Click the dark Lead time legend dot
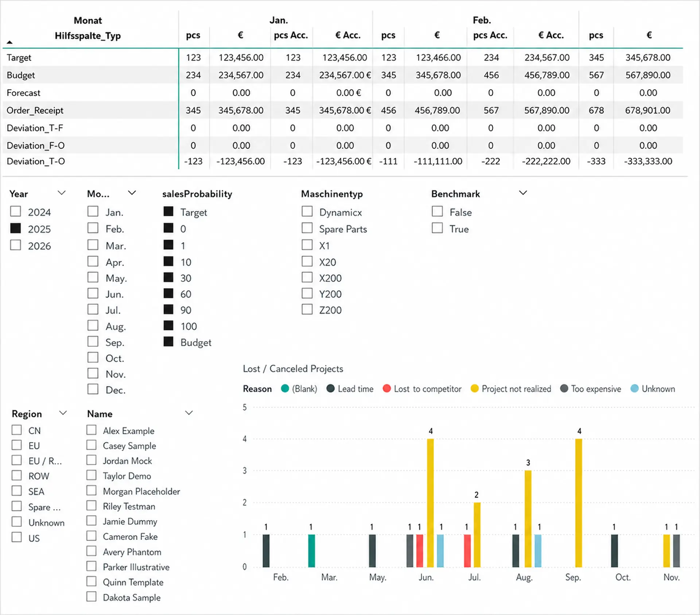Image resolution: width=700 pixels, height=615 pixels. (x=331, y=388)
